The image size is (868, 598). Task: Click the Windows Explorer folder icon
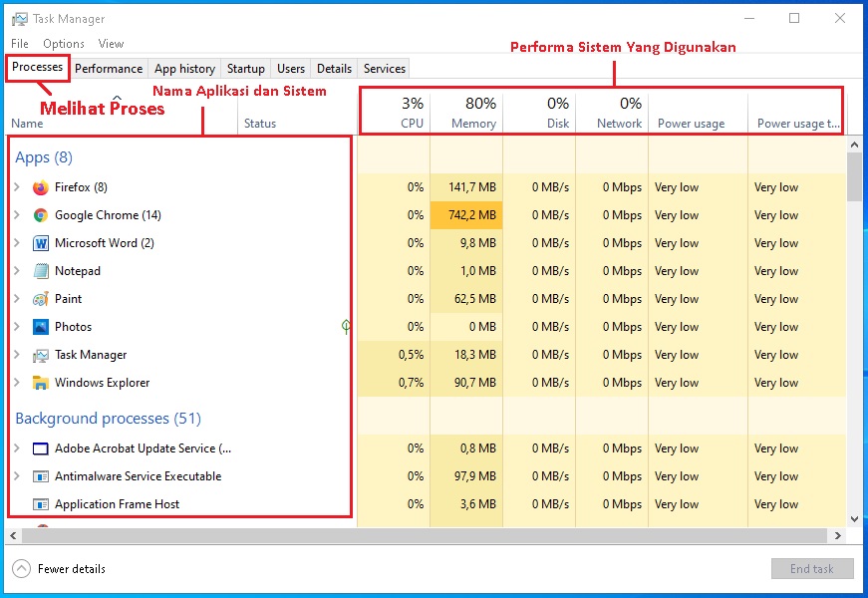[41, 383]
